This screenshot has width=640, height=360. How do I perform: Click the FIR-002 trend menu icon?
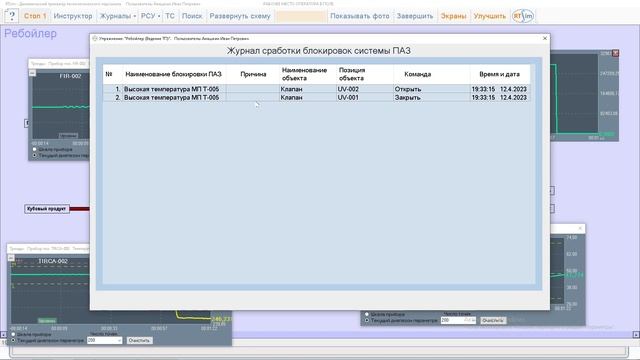(32, 73)
